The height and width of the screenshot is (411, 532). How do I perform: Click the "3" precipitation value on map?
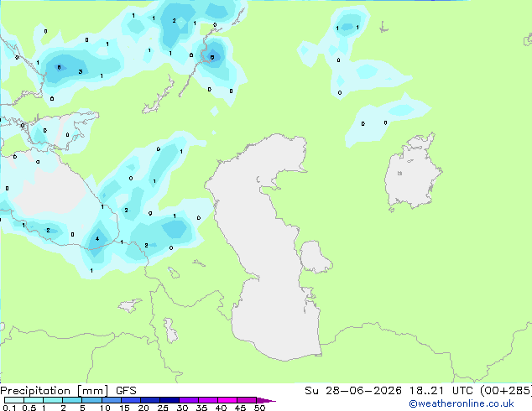pos(81,71)
